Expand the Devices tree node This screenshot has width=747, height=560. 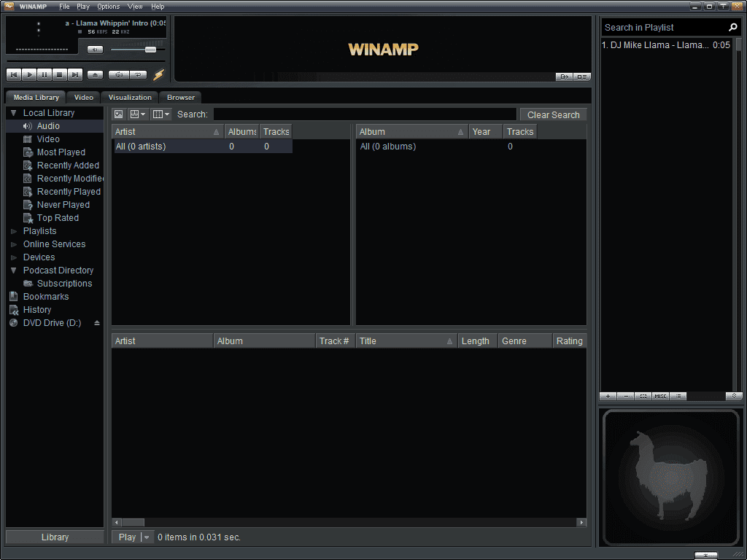click(14, 257)
